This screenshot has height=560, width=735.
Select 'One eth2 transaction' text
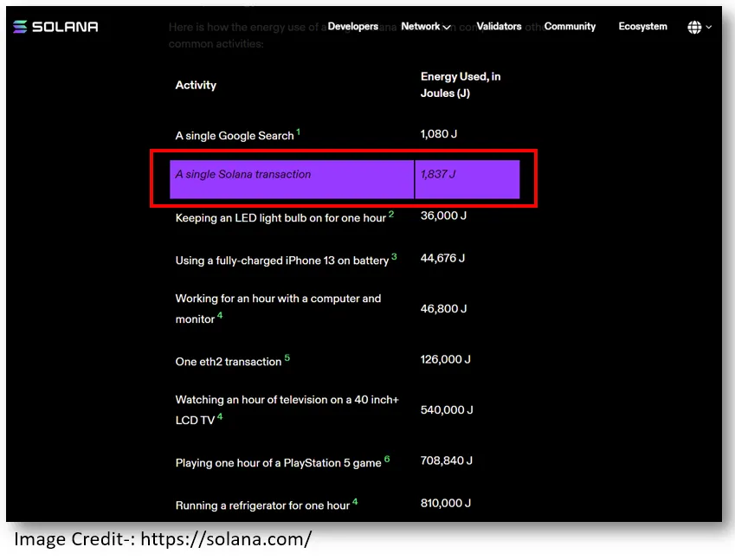click(x=228, y=362)
